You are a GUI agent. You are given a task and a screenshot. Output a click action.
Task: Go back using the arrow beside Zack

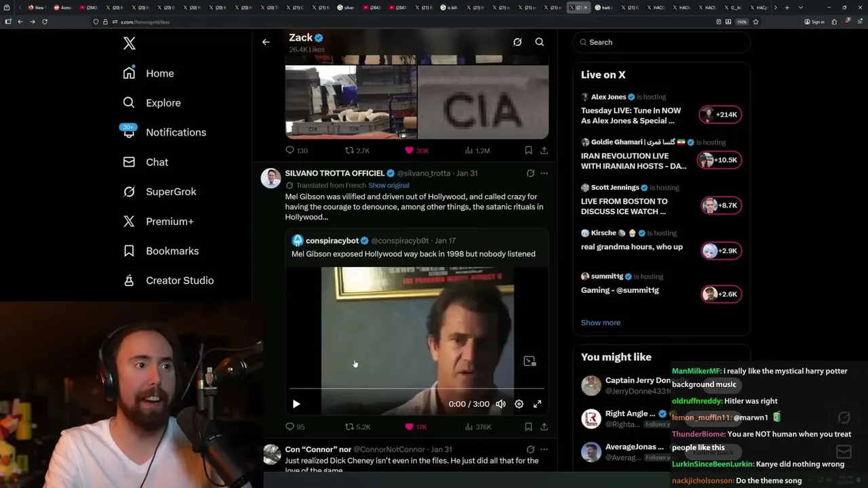[x=266, y=42]
